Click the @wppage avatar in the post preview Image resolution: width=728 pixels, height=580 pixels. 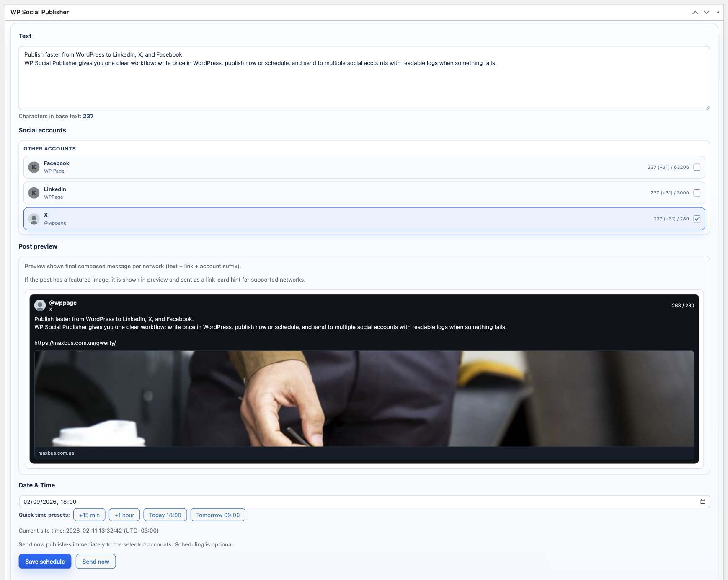point(40,305)
